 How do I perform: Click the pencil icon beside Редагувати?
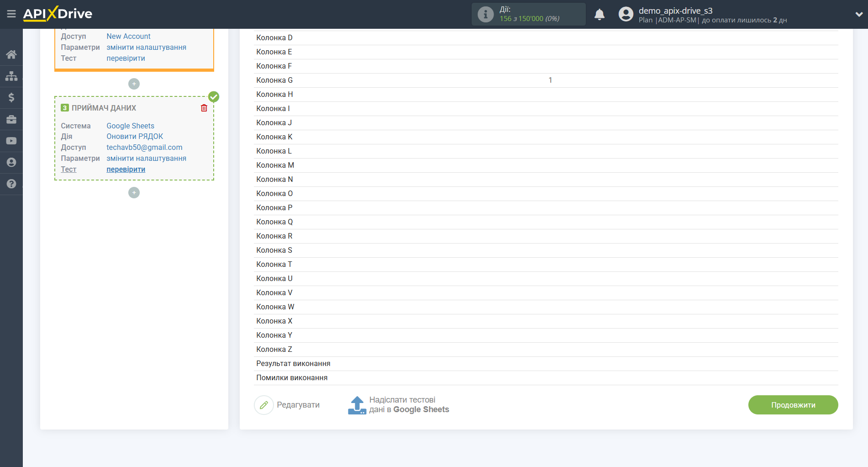pyautogui.click(x=264, y=405)
